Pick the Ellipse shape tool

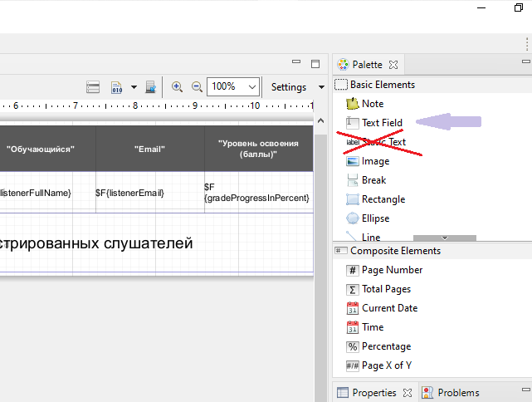(x=375, y=218)
